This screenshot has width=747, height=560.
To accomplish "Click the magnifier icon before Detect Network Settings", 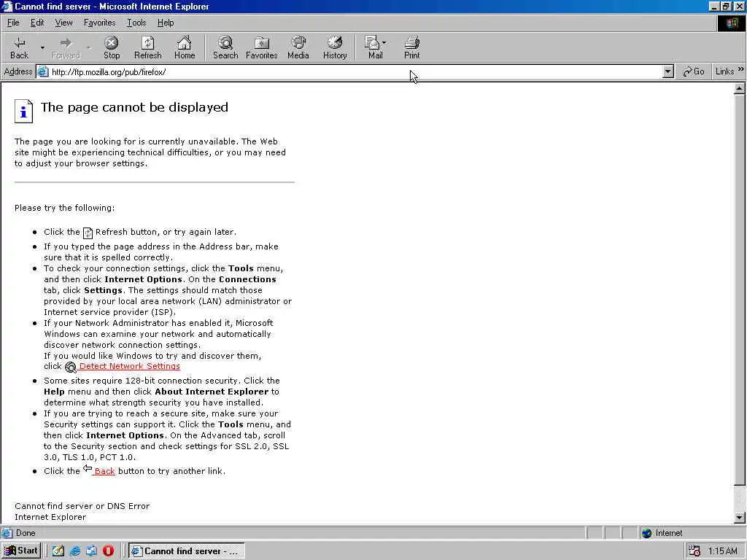I will (71, 367).
